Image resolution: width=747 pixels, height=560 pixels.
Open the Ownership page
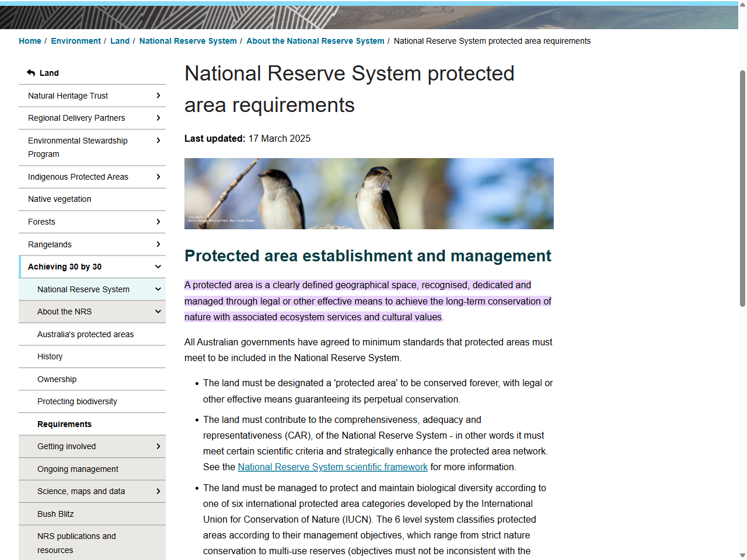[x=57, y=379]
